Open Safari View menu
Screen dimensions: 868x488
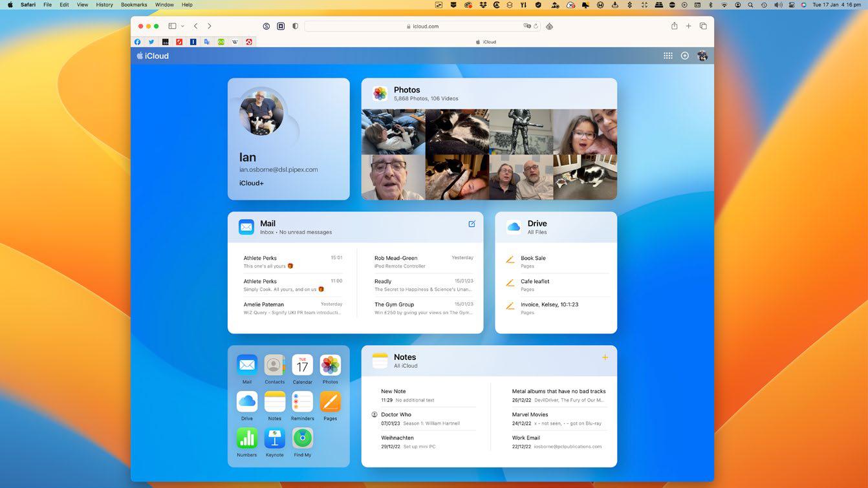tap(82, 5)
